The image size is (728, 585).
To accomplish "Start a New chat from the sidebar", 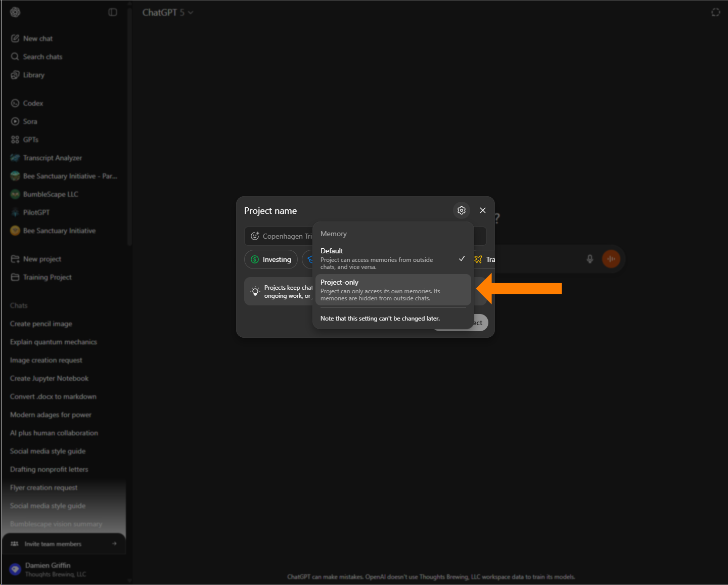I will (38, 38).
